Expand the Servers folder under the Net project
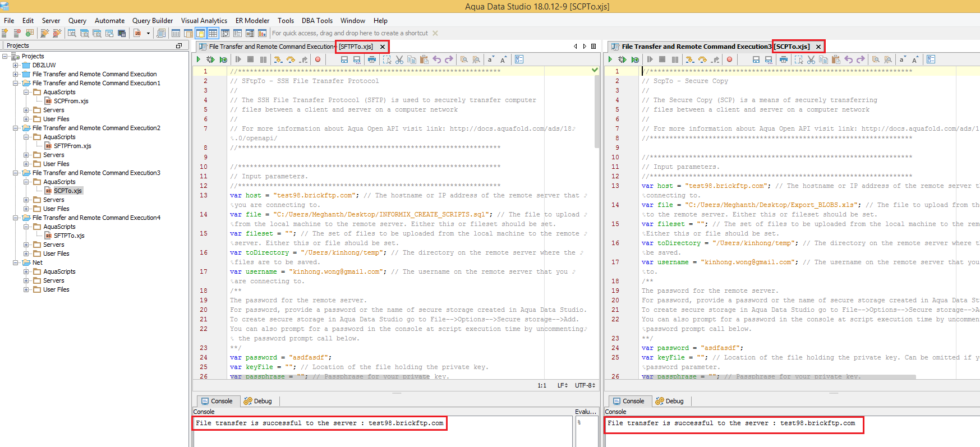Viewport: 980px width, 447px height. [26, 280]
